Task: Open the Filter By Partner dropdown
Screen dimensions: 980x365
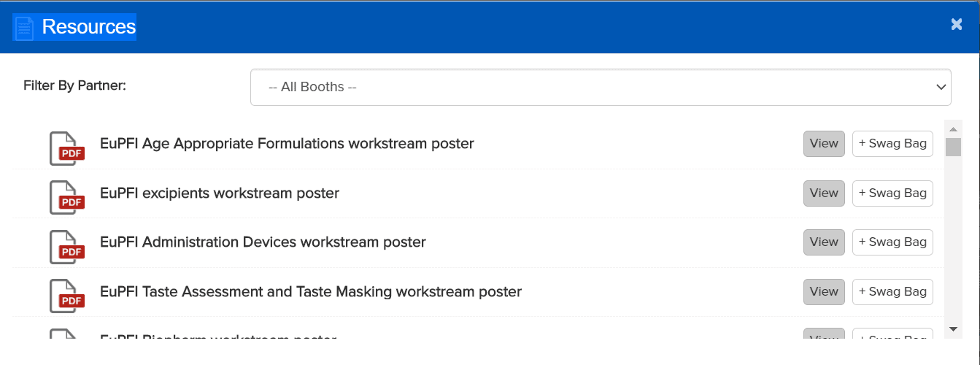Action: click(x=600, y=87)
